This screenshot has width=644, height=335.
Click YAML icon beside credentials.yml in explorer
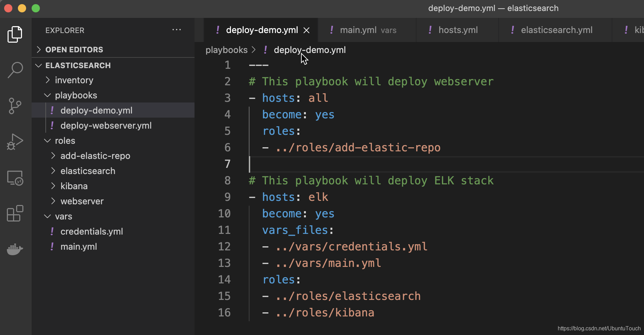tap(52, 231)
